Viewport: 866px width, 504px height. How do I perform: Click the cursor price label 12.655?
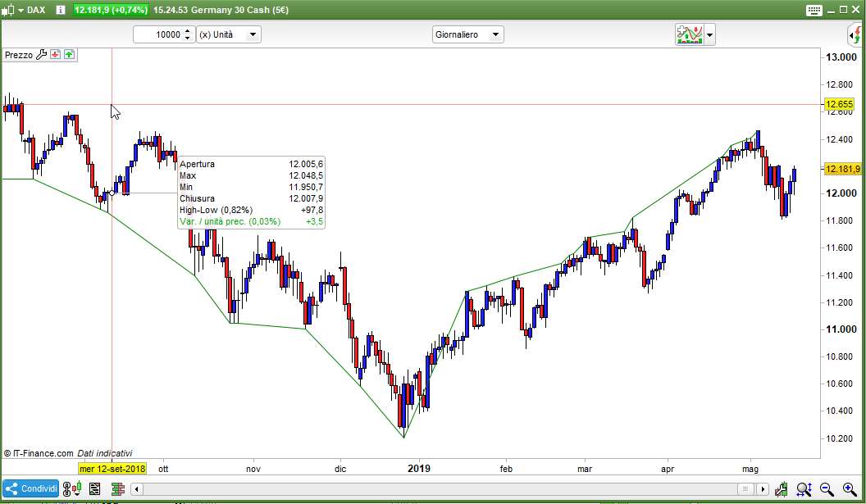point(839,104)
